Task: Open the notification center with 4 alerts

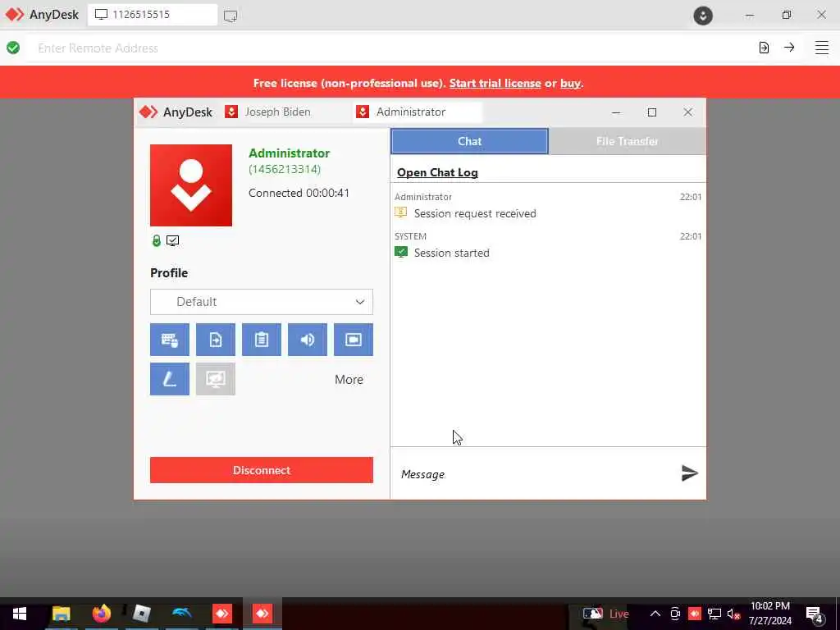Action: tap(814, 614)
